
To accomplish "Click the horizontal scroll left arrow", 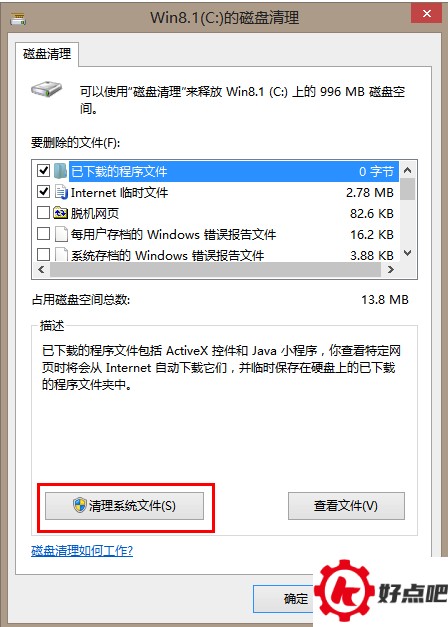I will coord(41,270).
